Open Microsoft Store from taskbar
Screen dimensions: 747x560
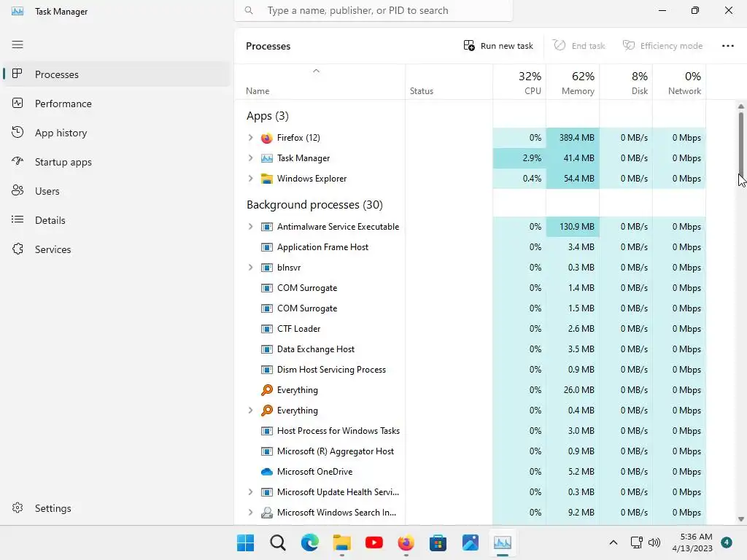438,542
